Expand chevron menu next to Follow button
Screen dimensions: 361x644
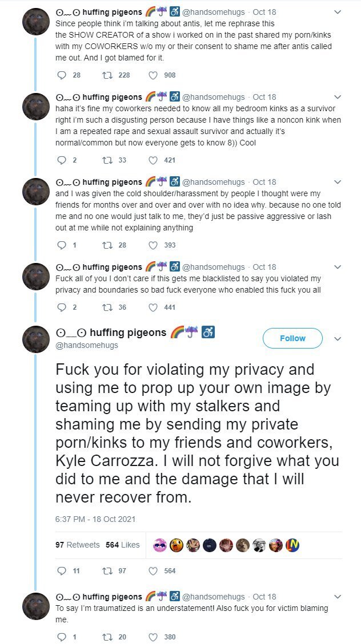338,339
